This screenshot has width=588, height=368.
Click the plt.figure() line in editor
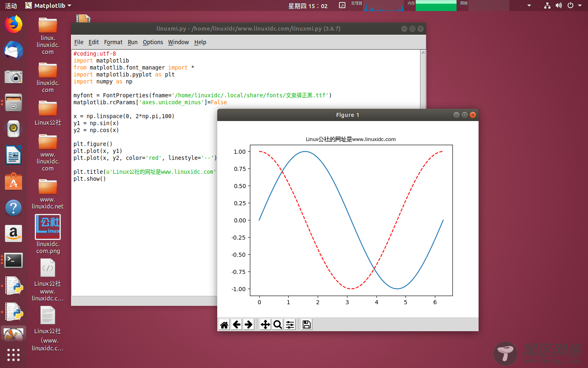pos(93,144)
